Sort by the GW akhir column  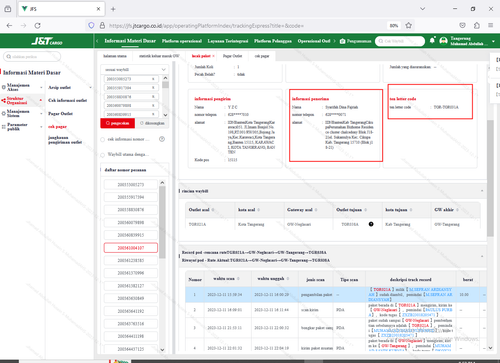click(x=457, y=210)
